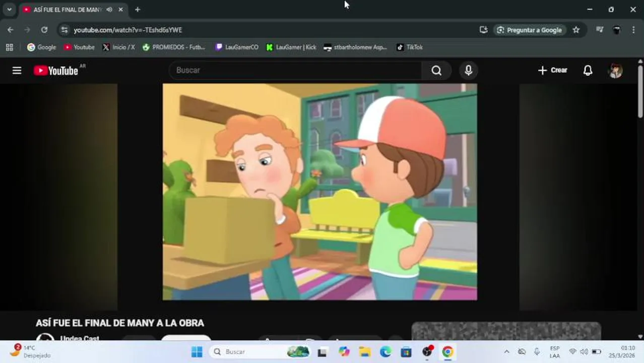This screenshot has width=644, height=363.
Task: Open the tab search dropdown arrow
Action: [x=9, y=10]
